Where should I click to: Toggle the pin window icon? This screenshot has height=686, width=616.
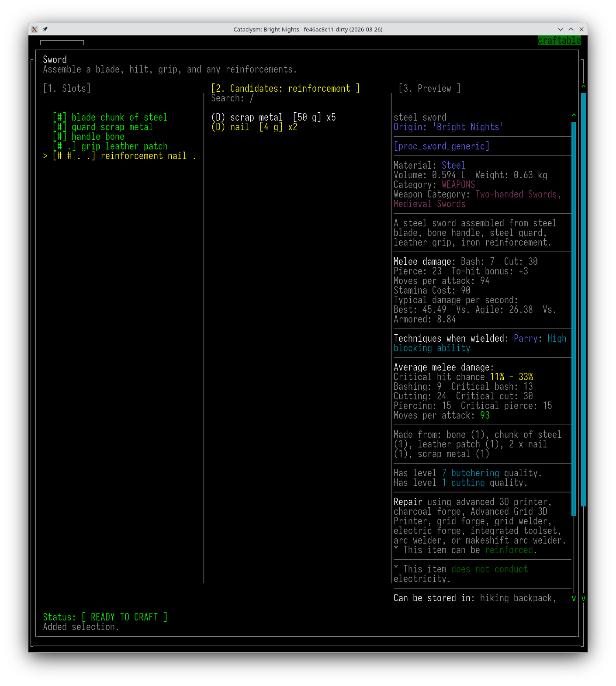(x=45, y=29)
